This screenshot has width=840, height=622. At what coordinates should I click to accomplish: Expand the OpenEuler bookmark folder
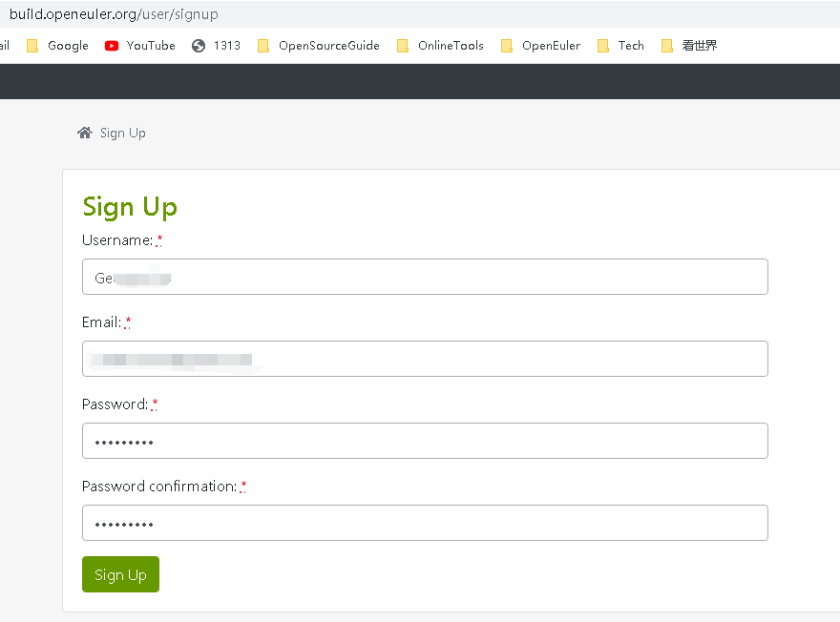[x=540, y=46]
